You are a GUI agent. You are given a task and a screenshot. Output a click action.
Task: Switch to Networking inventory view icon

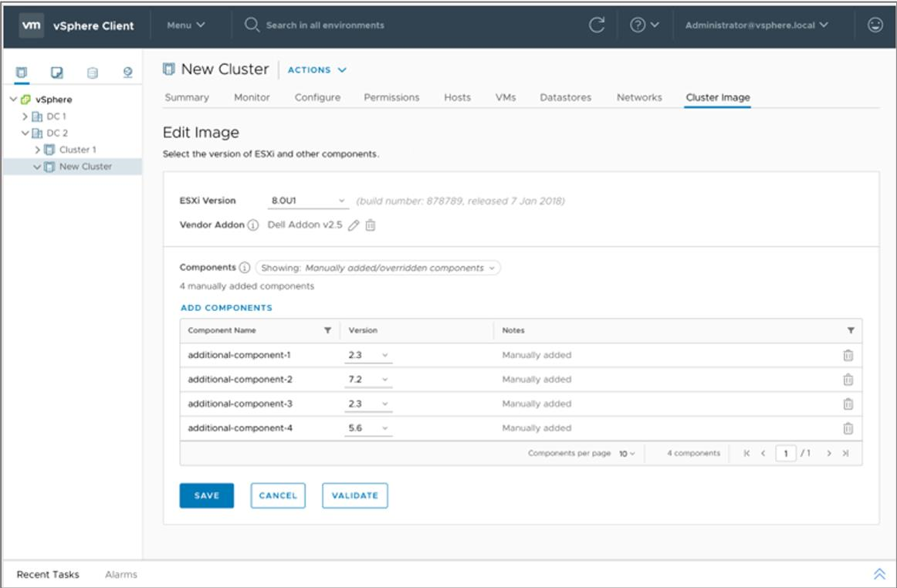127,73
